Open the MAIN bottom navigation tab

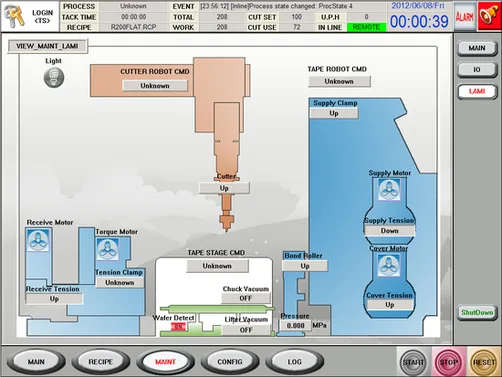36,362
